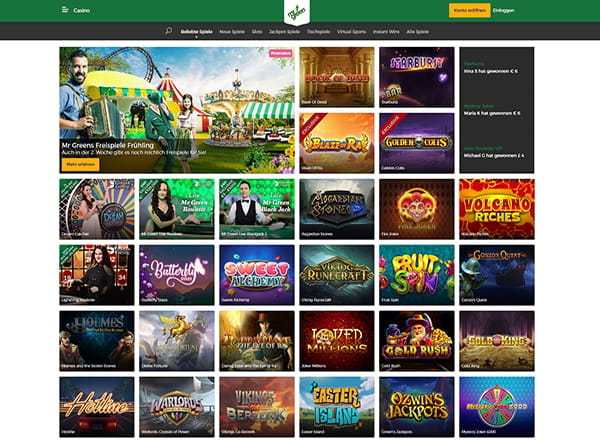Click the Einloggen link
This screenshot has height=440, width=600.
point(503,10)
